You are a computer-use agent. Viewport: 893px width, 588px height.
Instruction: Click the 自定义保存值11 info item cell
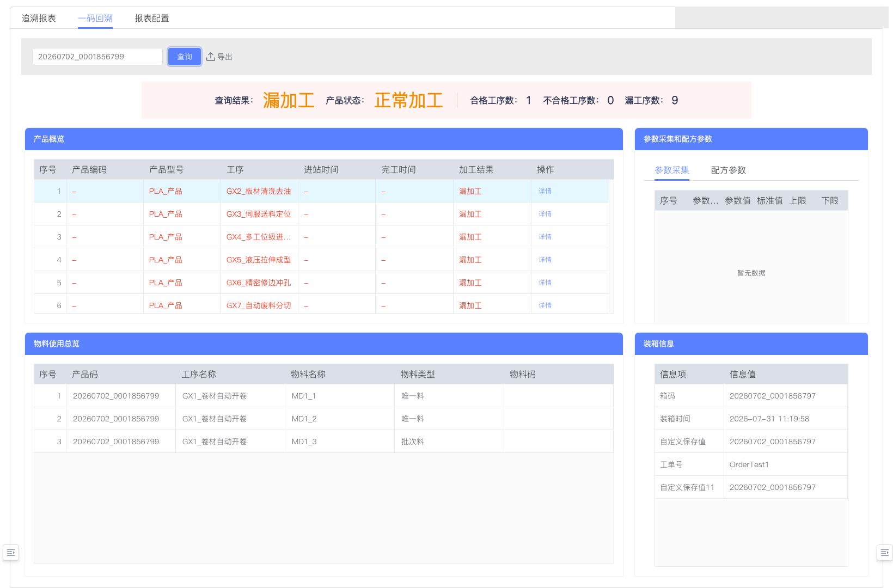[689, 487]
